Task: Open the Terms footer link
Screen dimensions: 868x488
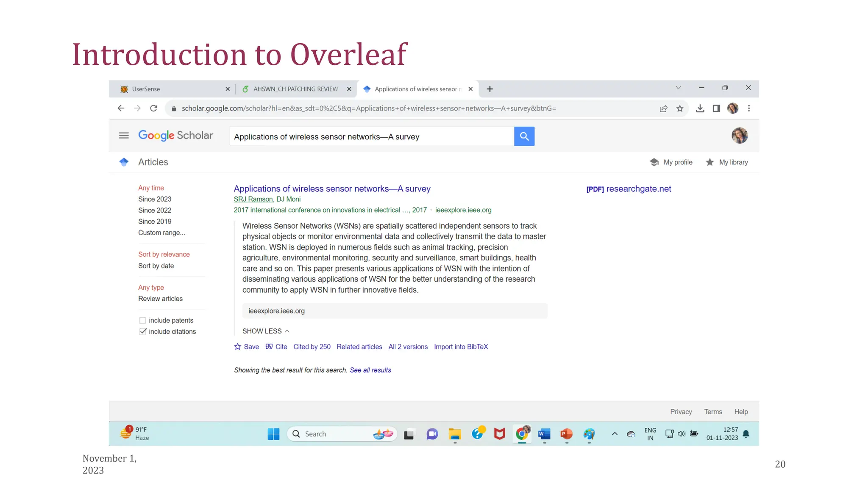Action: tap(713, 412)
